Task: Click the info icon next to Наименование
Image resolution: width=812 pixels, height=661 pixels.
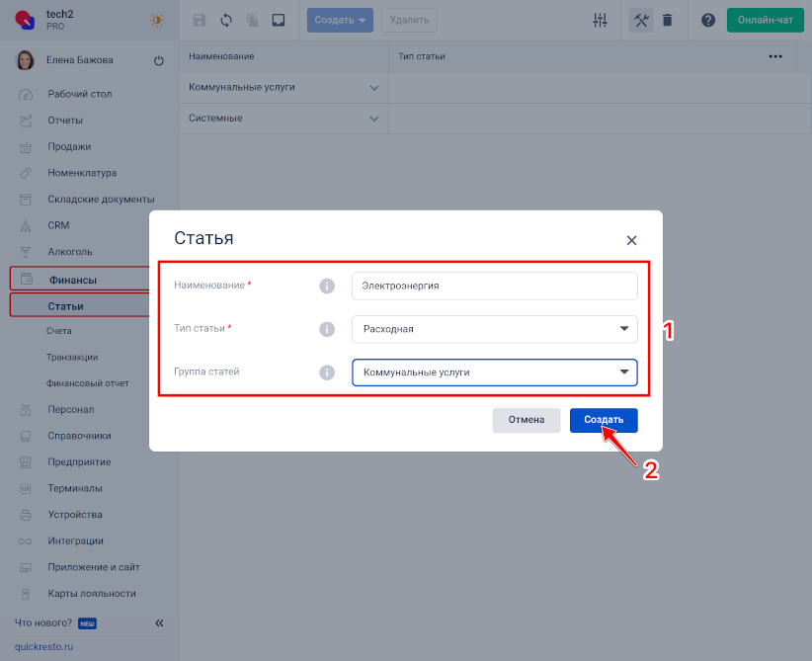Action: [x=327, y=286]
